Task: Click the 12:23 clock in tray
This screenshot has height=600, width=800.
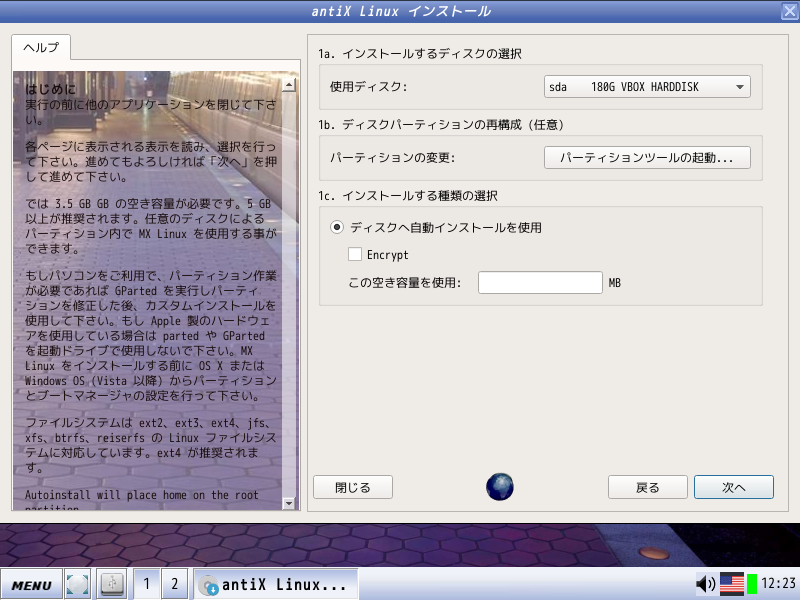Action: [x=778, y=583]
